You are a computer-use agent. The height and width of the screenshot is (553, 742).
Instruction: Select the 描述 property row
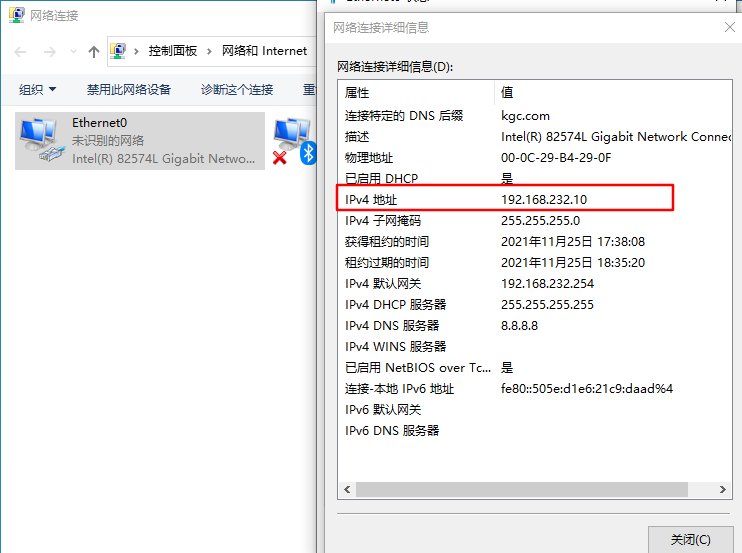[x=535, y=137]
